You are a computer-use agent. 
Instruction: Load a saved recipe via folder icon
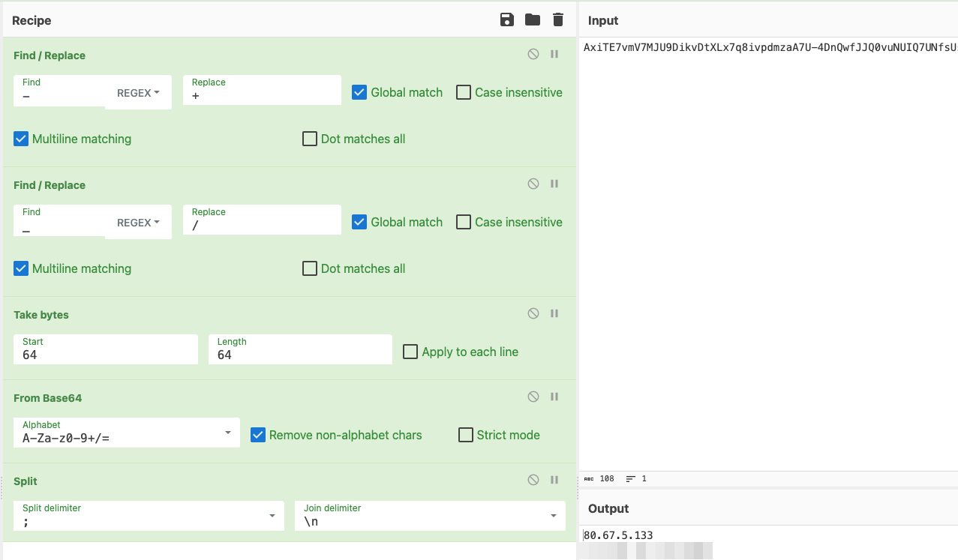coord(532,19)
